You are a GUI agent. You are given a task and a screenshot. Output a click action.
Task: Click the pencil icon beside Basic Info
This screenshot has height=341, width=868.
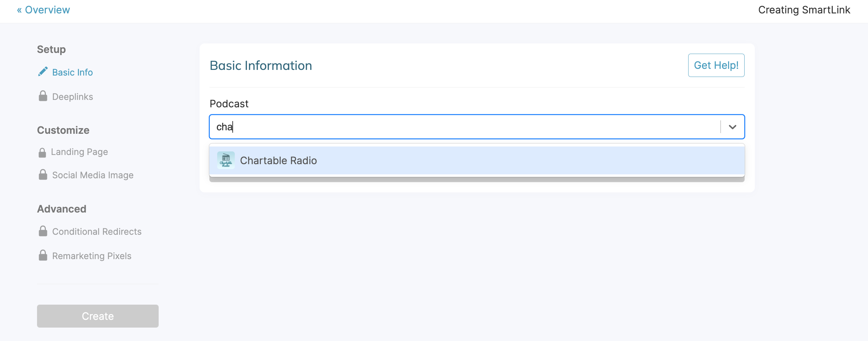pos(43,71)
